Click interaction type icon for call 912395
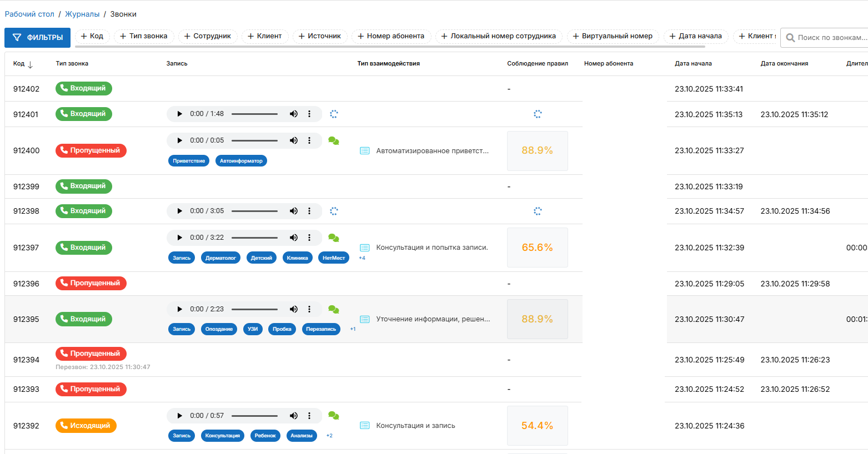 tap(365, 319)
